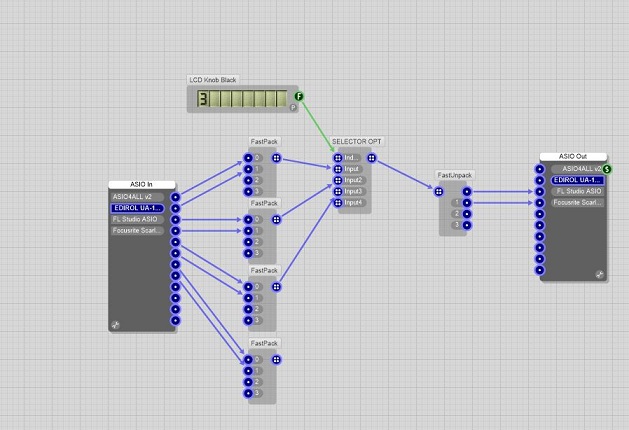Click the Input4 connector on SELECTOR OPT
This screenshot has width=629, height=430.
click(338, 203)
